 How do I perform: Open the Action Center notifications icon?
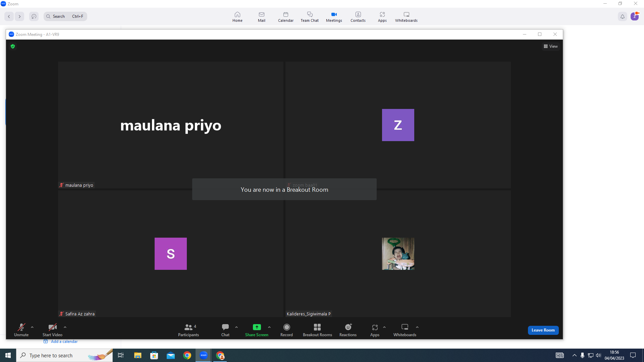click(x=633, y=355)
